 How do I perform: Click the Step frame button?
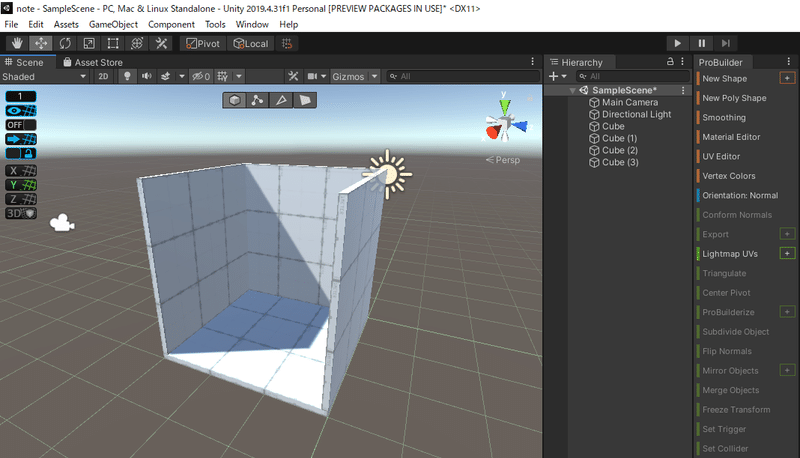pyautogui.click(x=726, y=43)
